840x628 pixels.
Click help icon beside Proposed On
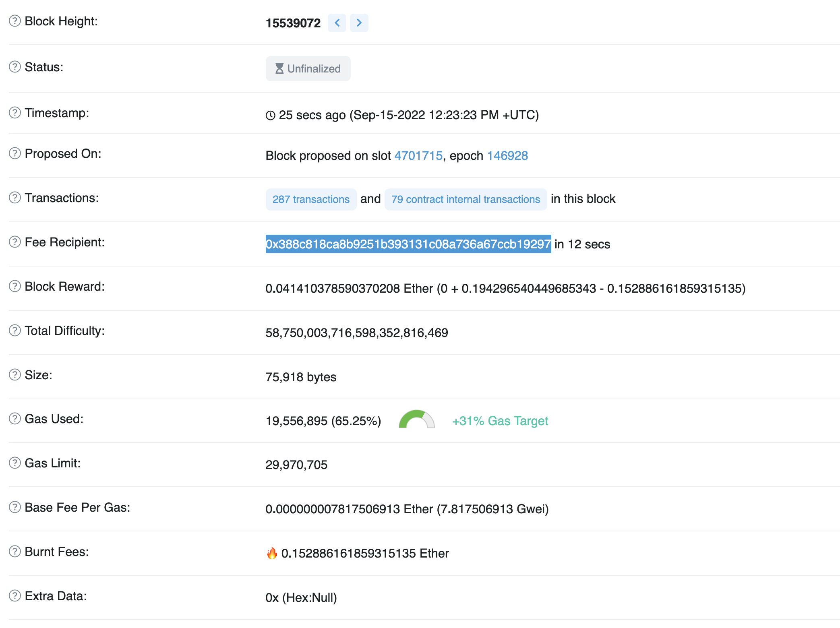(15, 153)
